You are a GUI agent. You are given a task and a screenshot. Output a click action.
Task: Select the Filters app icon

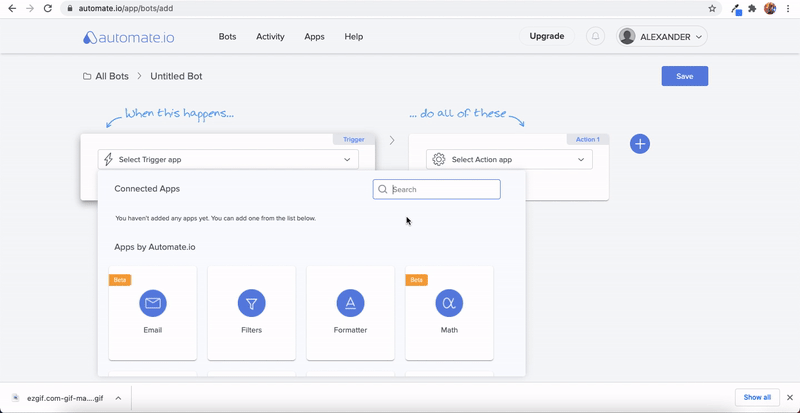coord(252,303)
